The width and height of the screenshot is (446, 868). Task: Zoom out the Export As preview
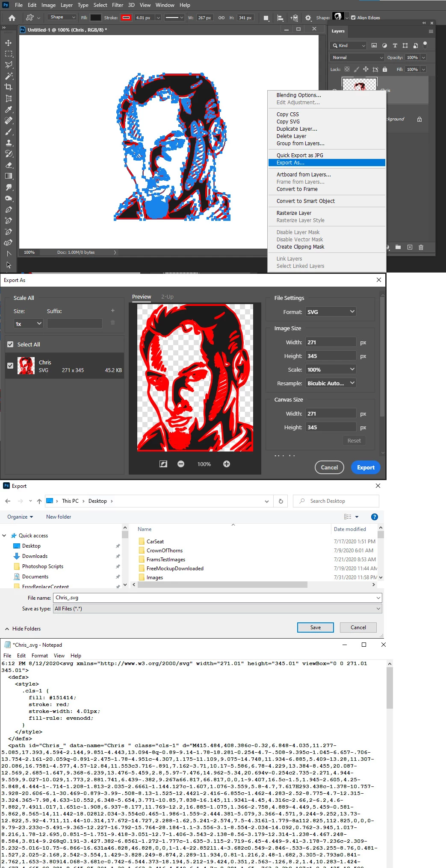181,464
